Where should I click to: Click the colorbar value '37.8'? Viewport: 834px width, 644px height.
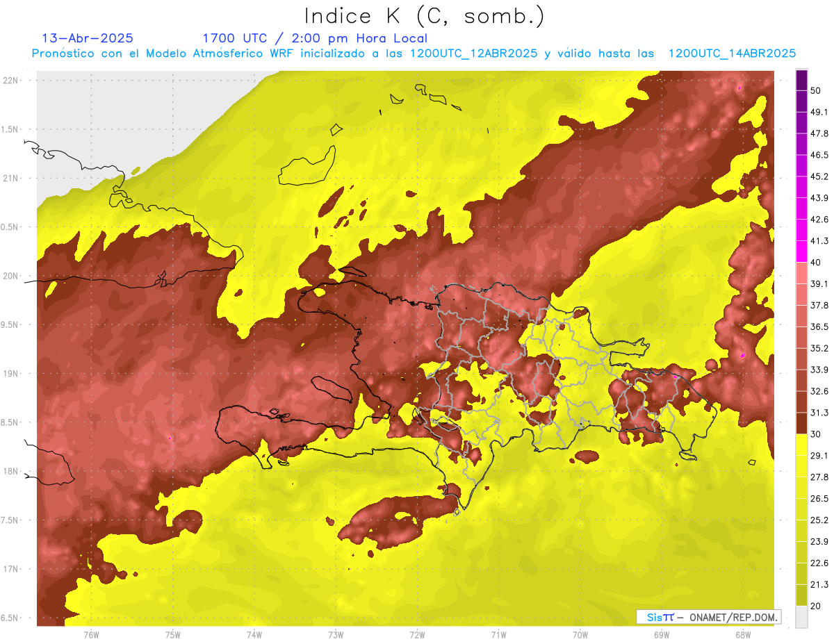(819, 305)
